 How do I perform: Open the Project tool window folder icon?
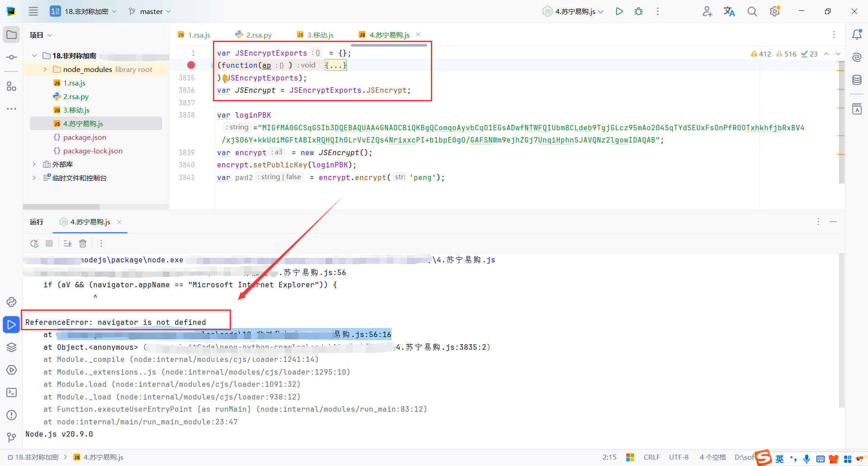(12, 35)
